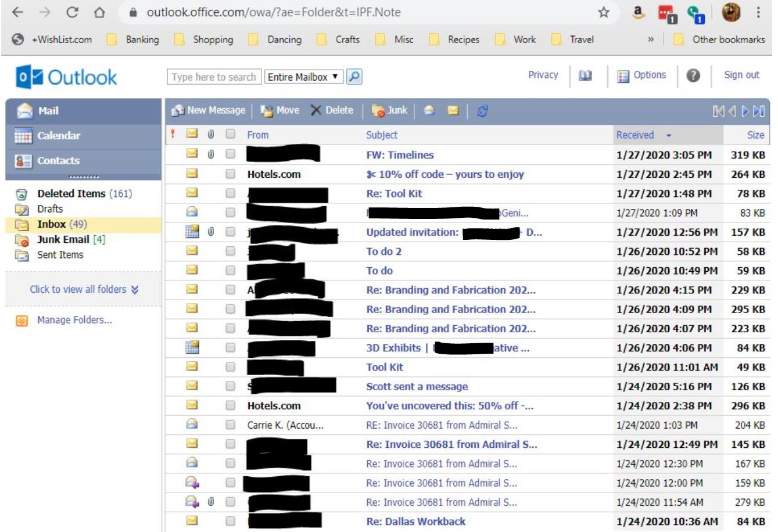The width and height of the screenshot is (778, 532).
Task: Open the Drafts folder
Action: [x=50, y=209]
